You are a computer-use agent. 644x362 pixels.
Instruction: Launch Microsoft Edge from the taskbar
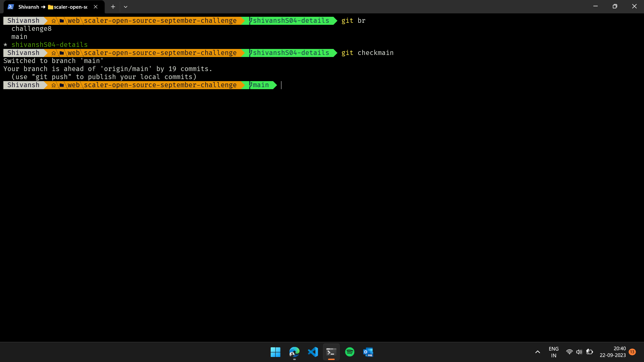[x=294, y=352]
